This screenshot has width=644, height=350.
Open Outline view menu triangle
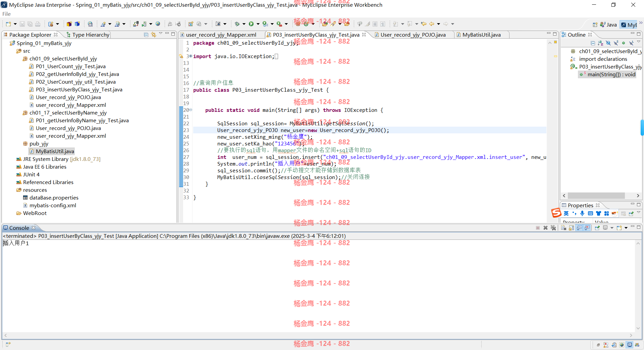tap(639, 42)
